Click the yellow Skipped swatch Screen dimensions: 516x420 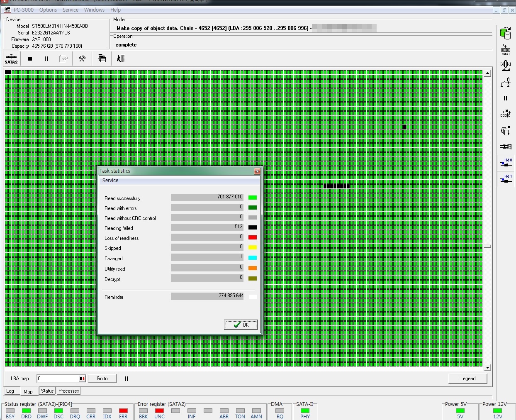coord(253,247)
